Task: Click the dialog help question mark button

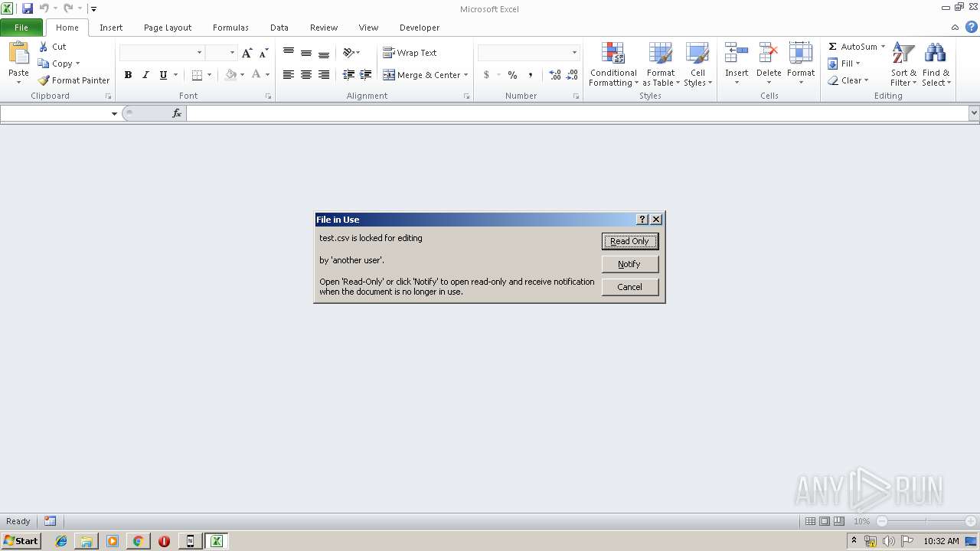Action: point(642,220)
